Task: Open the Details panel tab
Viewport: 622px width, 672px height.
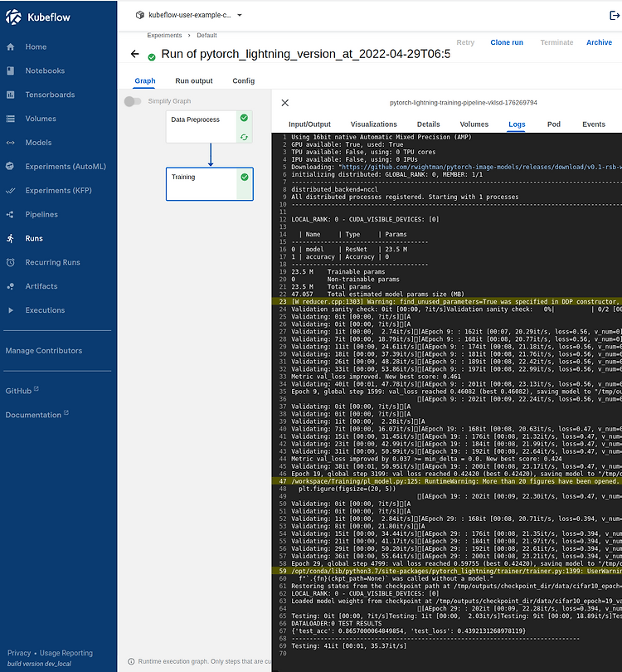Action: [x=429, y=124]
